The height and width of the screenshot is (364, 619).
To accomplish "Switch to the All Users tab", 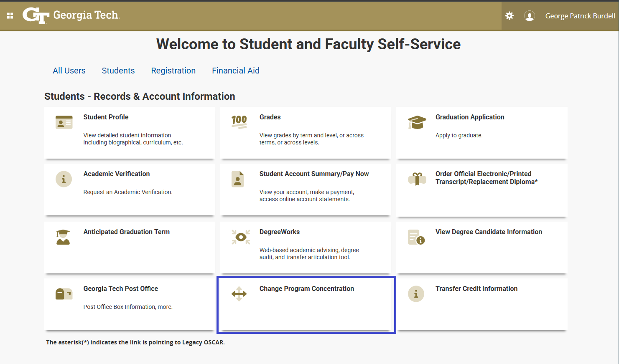I will pyautogui.click(x=69, y=71).
